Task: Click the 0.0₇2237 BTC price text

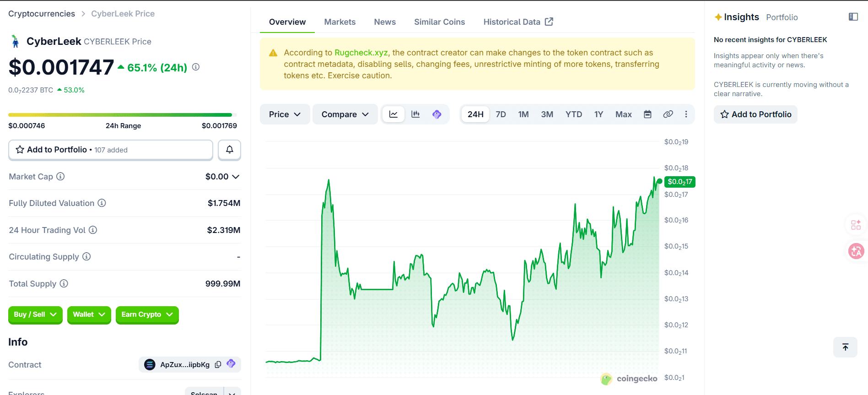Action: (x=31, y=90)
